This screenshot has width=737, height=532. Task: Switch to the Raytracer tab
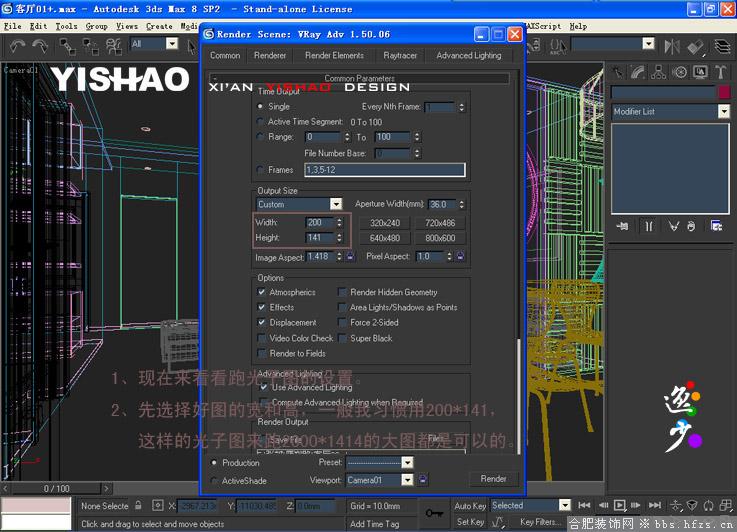400,55
